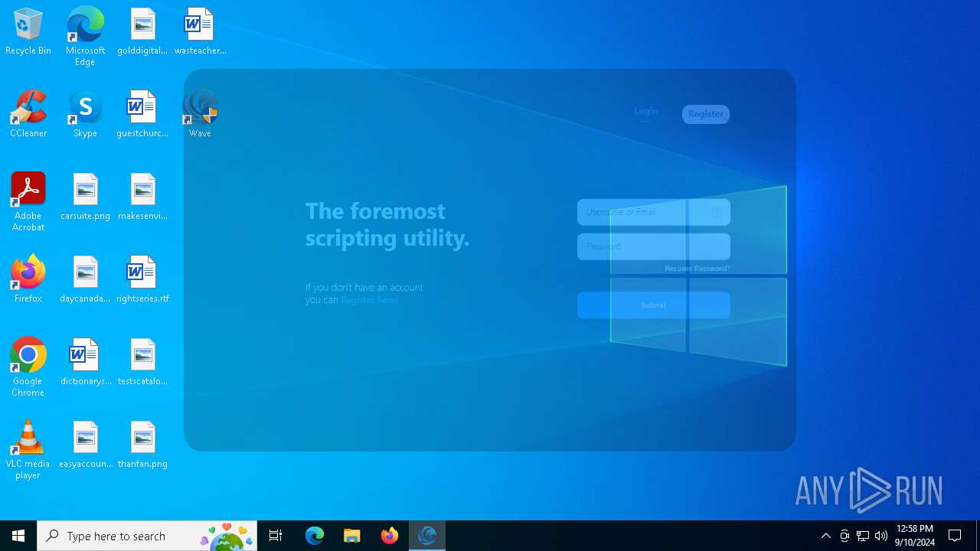Select the thanfan.png file
The image size is (980, 551).
click(142, 445)
